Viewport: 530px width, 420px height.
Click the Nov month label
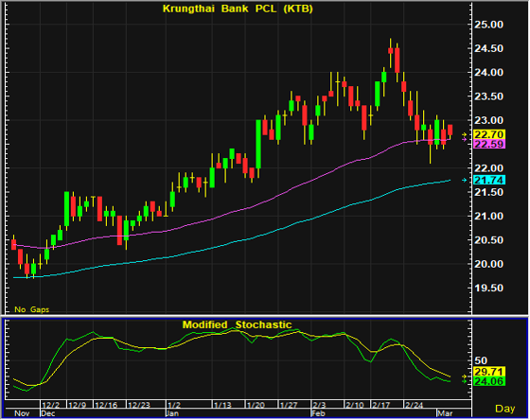point(22,413)
